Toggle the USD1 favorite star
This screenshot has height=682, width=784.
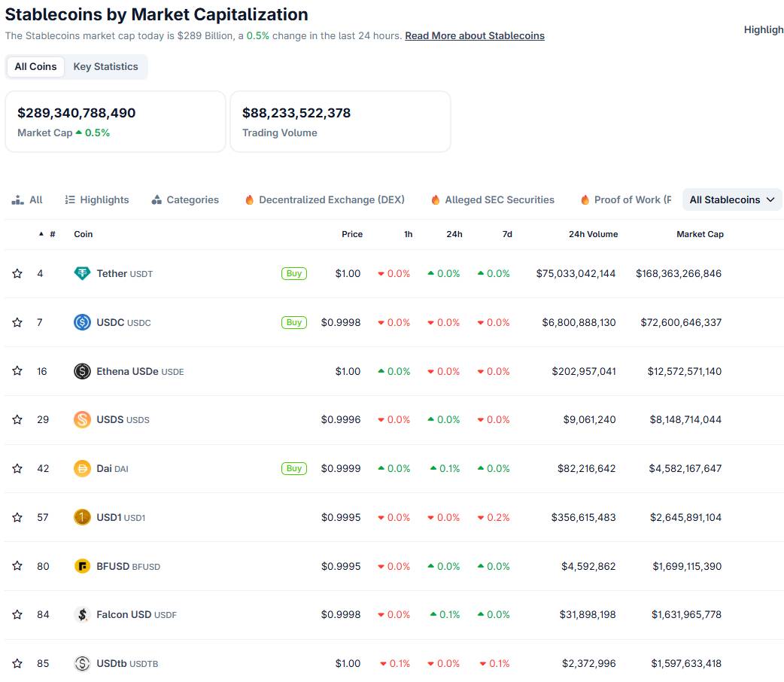pyautogui.click(x=17, y=517)
